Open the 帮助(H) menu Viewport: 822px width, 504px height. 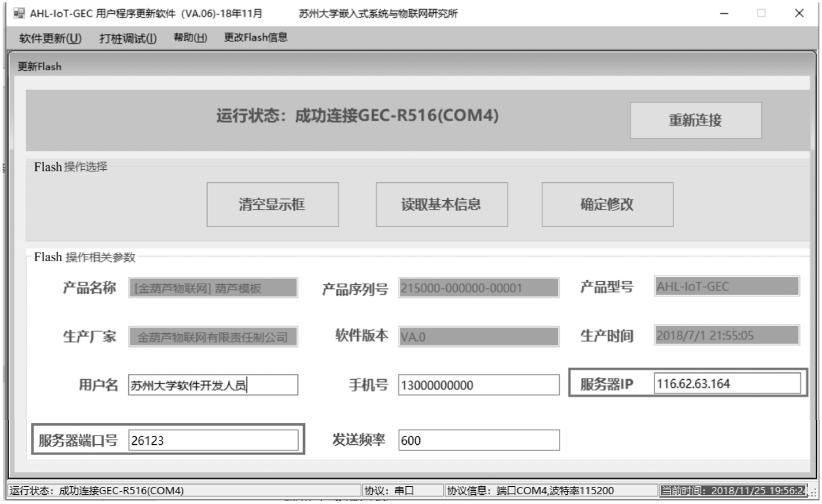(190, 38)
